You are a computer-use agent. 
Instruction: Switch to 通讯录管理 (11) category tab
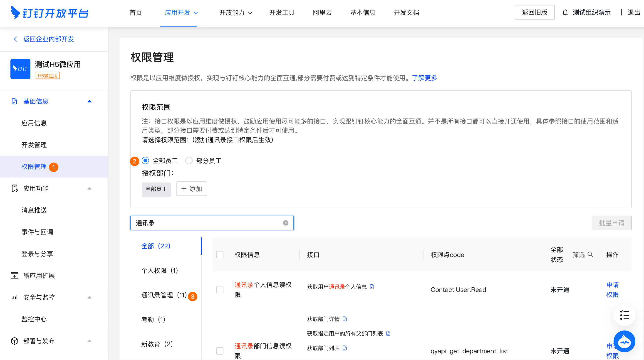click(164, 295)
